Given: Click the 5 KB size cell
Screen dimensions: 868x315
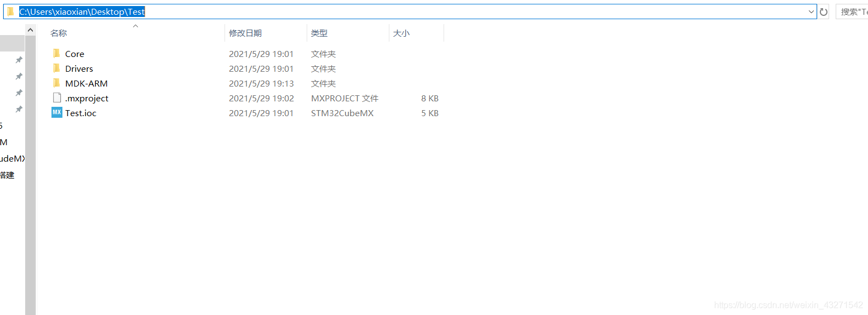Looking at the screenshot, I should 430,113.
